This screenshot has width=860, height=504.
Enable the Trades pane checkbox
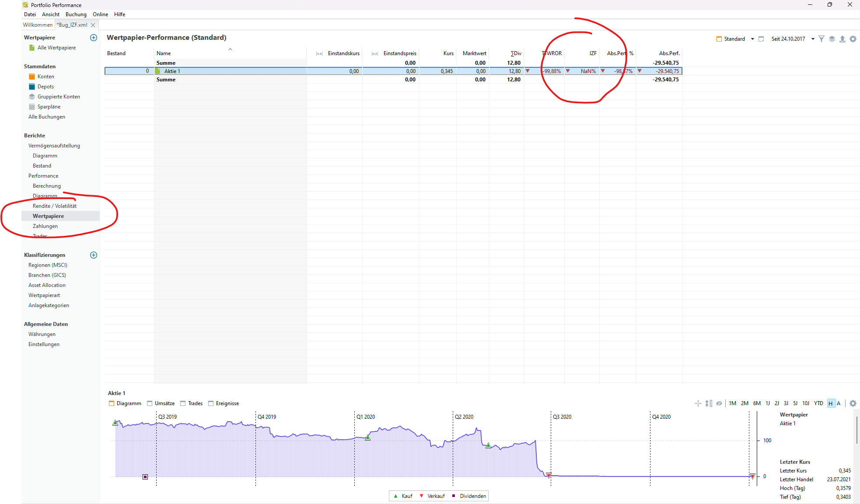point(183,403)
